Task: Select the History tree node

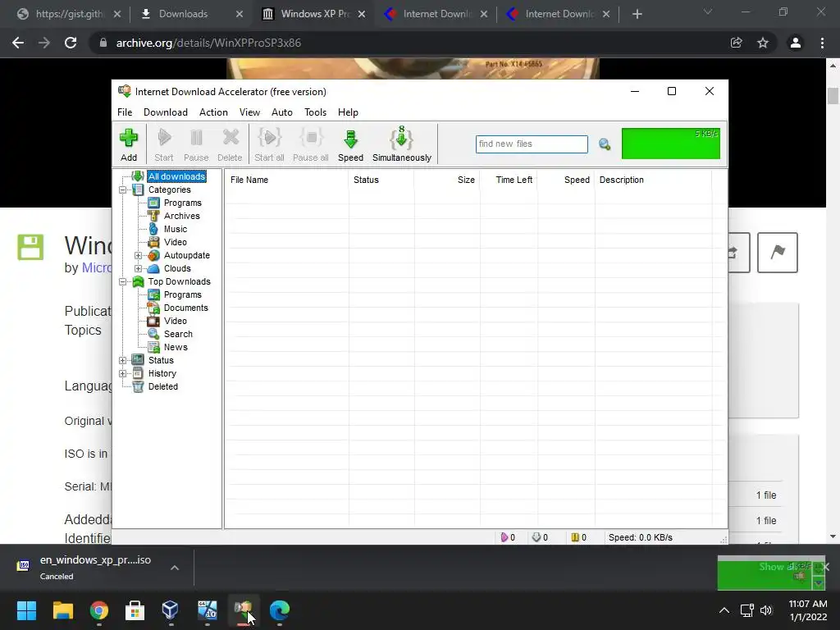Action: [x=162, y=373]
